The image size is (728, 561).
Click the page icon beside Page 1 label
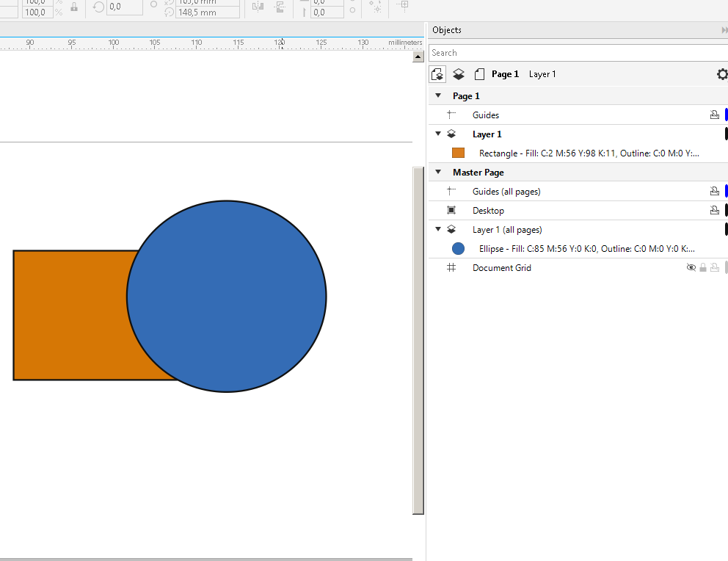pos(479,74)
